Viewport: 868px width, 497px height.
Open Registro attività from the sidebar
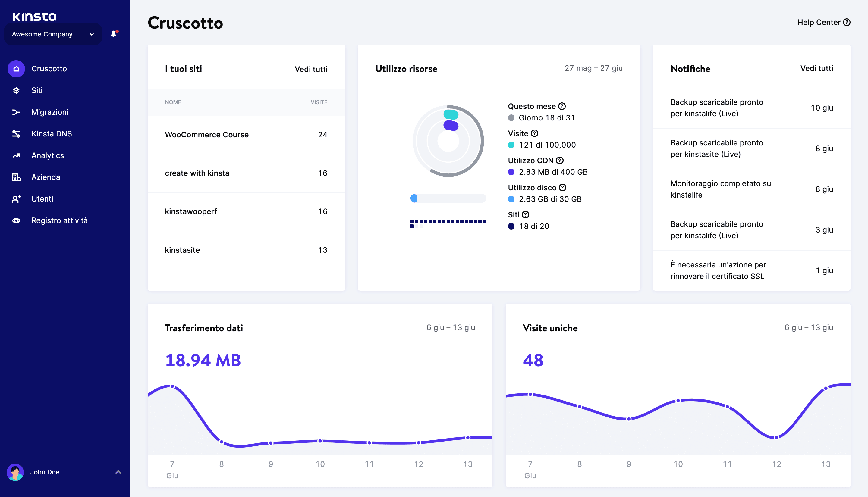[x=60, y=220]
